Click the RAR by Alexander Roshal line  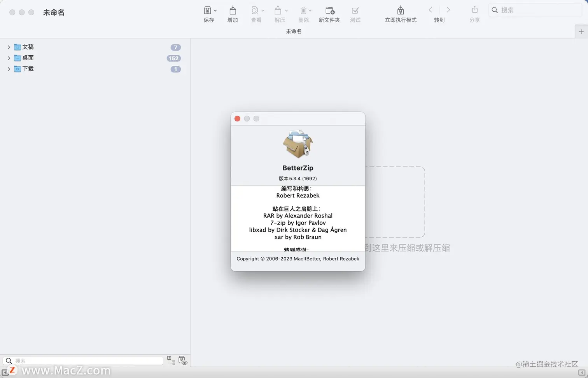[x=298, y=216]
